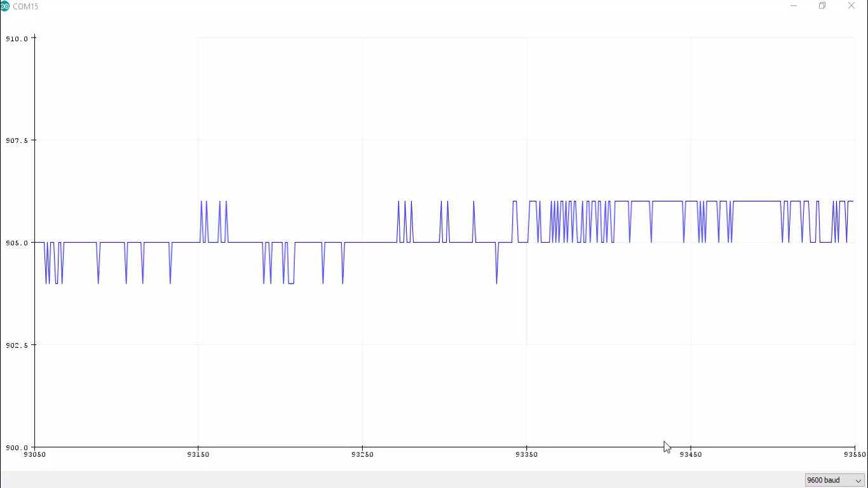Click the chevron arrow beside 9600 baud
The image size is (868, 488).
coord(858,481)
